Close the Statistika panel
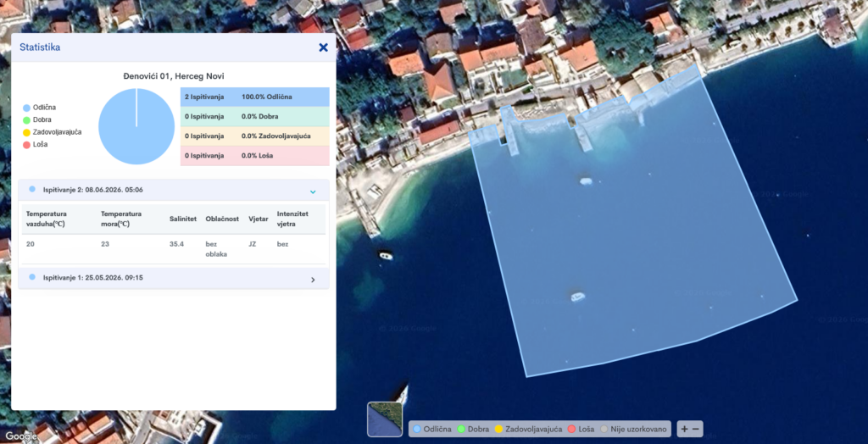The image size is (868, 444). tap(323, 47)
